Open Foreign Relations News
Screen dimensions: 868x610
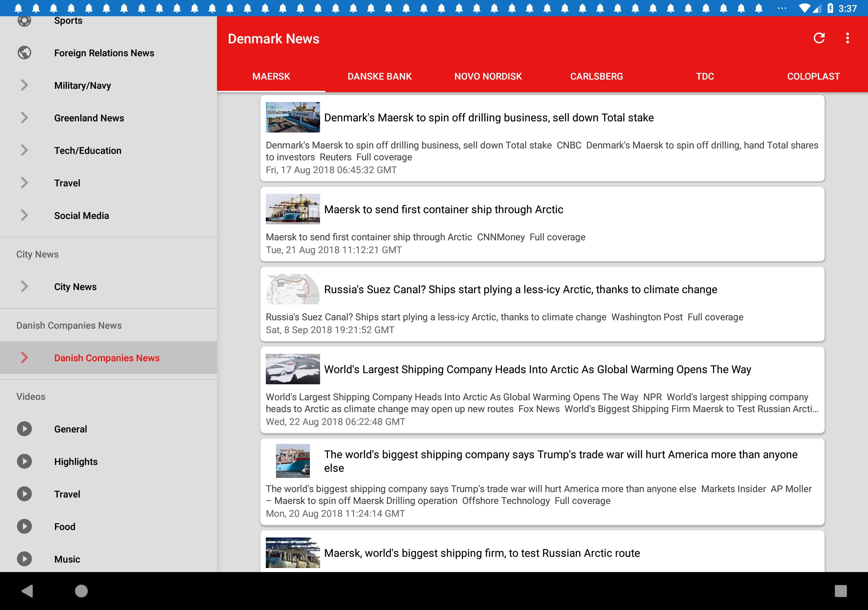[108, 53]
